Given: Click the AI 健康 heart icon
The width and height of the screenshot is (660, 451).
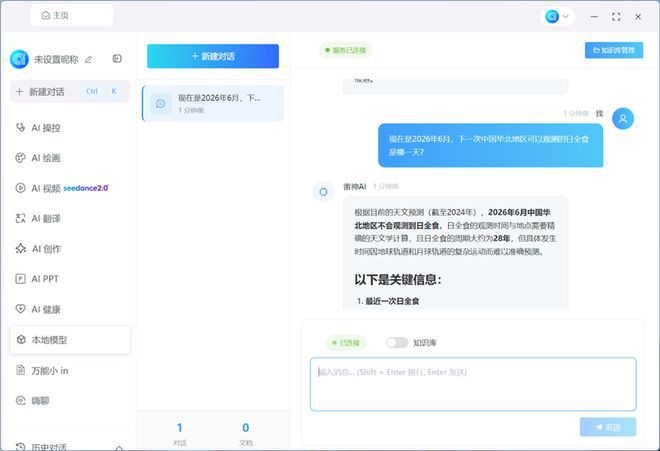Looking at the screenshot, I should point(20,309).
